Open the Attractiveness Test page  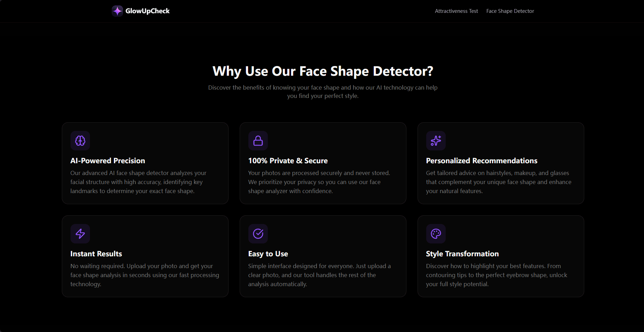pos(456,11)
